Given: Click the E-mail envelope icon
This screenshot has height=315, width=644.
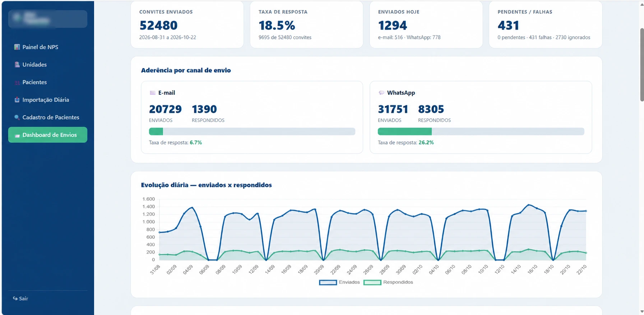Looking at the screenshot, I should click(x=152, y=93).
